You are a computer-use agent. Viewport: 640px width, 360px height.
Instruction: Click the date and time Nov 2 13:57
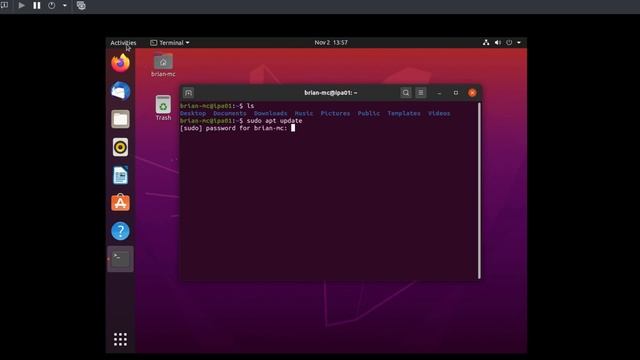pos(331,42)
